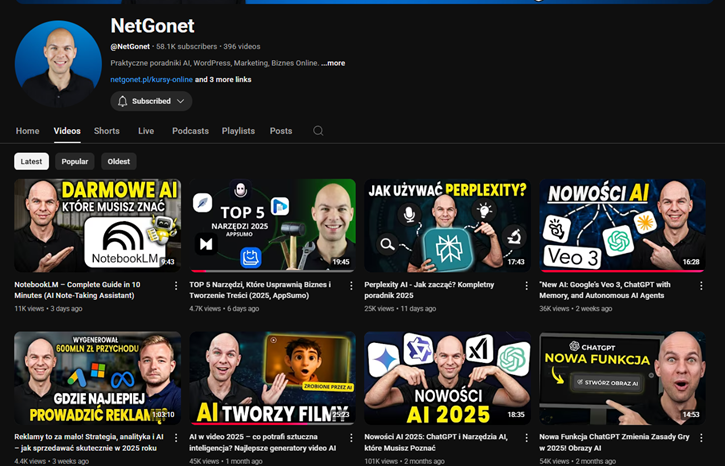The image size is (725, 466).
Task: Click 'and 3 more links'
Action: pos(223,80)
